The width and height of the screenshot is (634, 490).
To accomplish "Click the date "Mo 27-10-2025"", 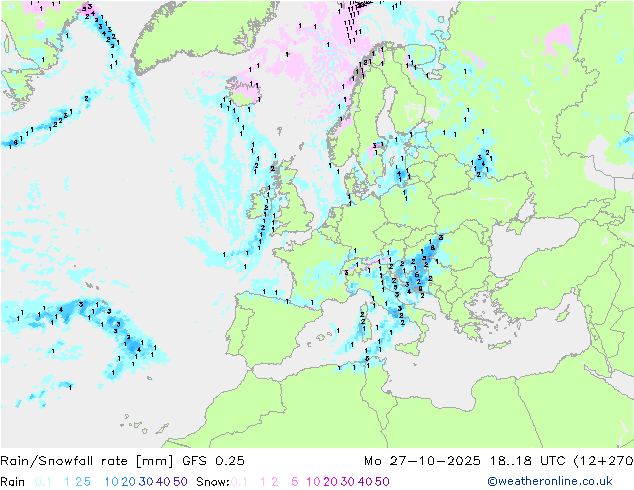I will 422,460.
